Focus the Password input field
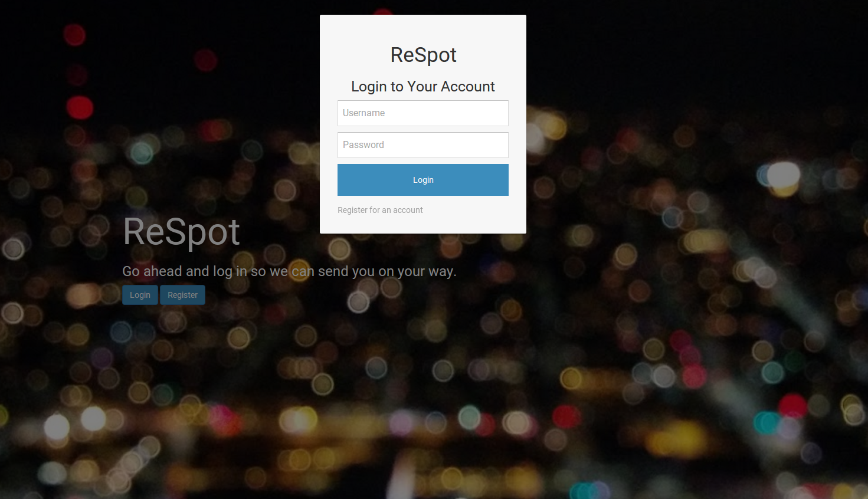868x499 pixels. [x=422, y=145]
